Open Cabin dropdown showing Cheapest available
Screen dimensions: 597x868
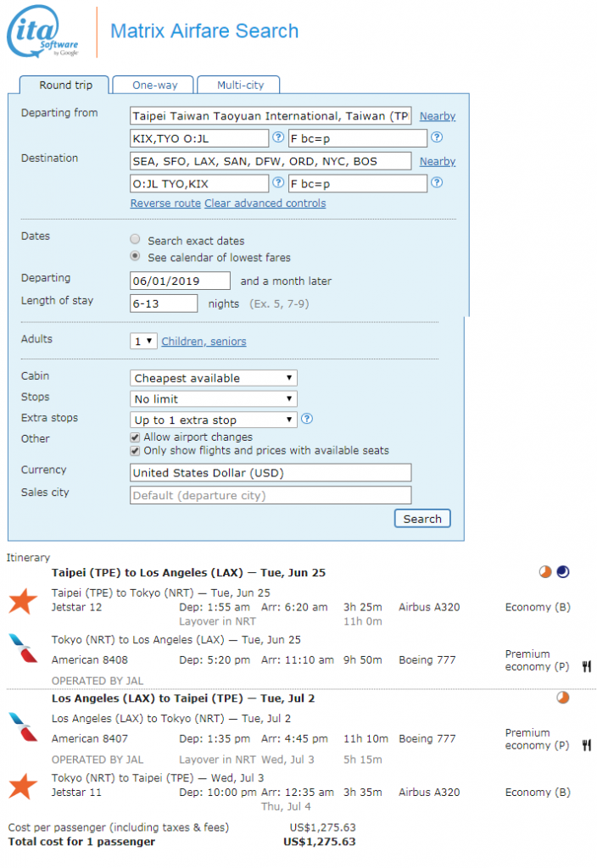213,378
